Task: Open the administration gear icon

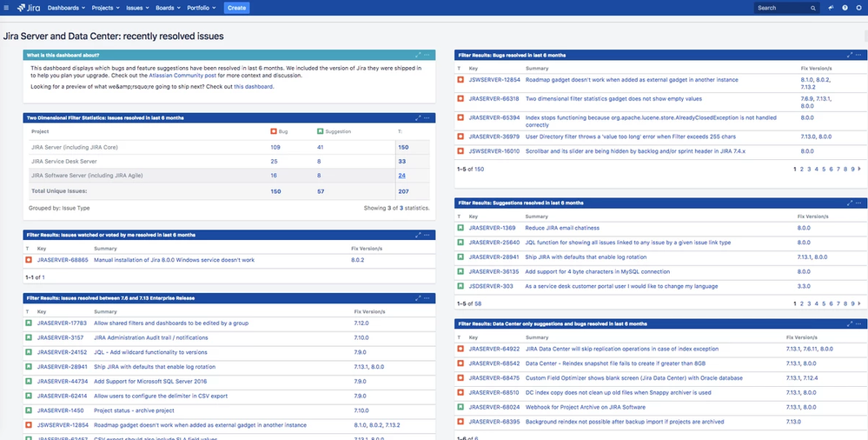Action: (859, 8)
